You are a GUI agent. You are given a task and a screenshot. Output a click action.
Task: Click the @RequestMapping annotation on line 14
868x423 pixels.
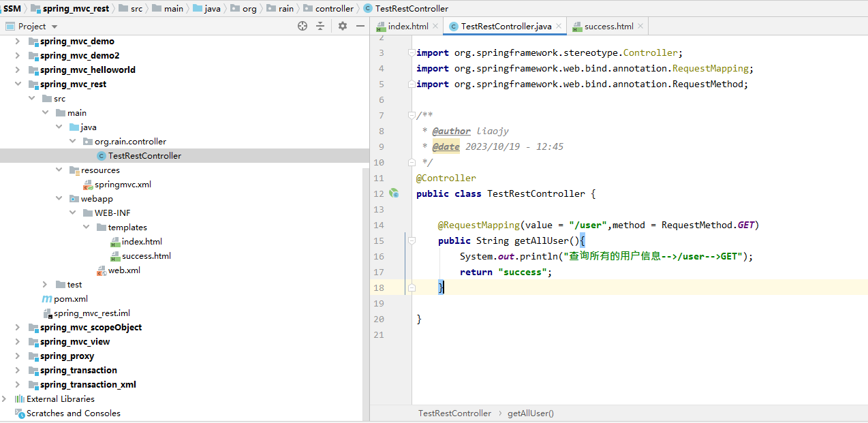[x=479, y=225]
